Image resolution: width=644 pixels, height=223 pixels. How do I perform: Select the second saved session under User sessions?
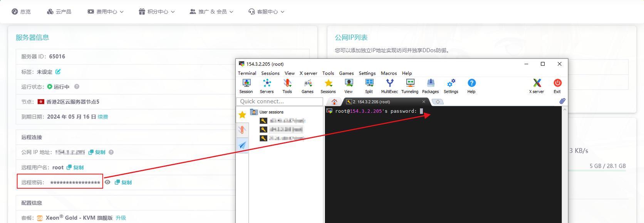click(x=282, y=130)
